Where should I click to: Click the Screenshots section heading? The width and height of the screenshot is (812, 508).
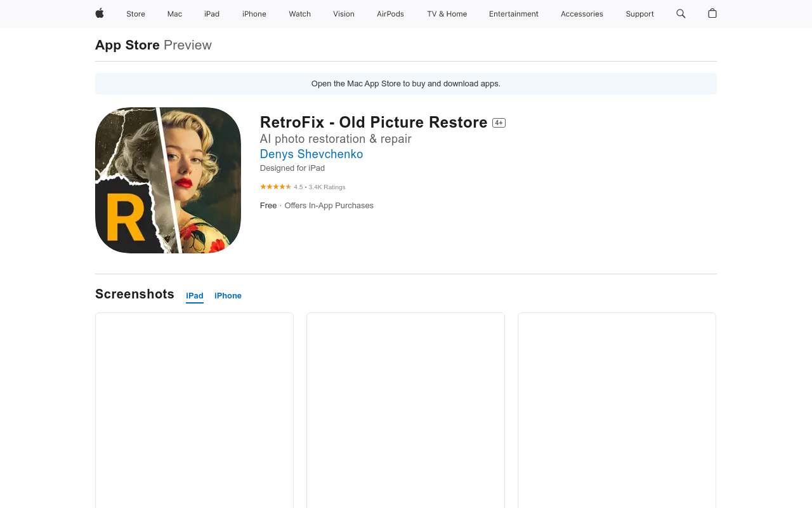(134, 294)
